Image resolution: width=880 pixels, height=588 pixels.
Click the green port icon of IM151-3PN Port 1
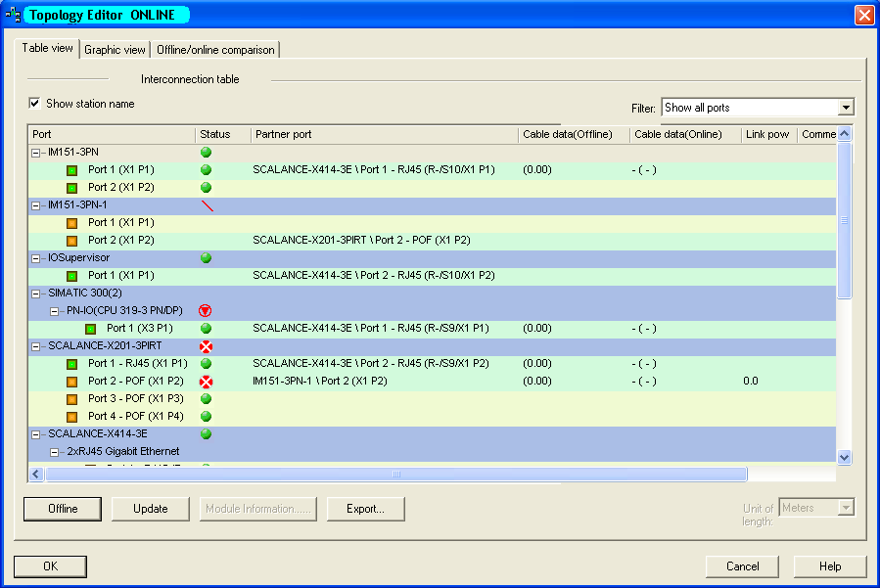point(71,170)
